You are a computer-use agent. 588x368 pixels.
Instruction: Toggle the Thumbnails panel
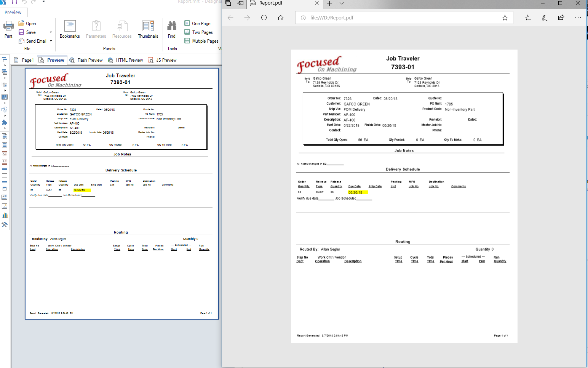148,30
